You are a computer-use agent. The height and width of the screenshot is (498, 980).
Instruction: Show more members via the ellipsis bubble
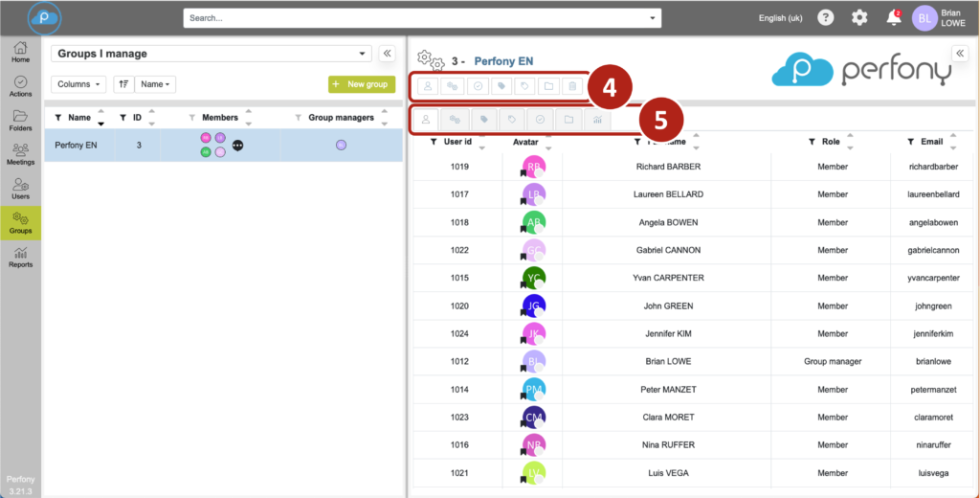[237, 146]
